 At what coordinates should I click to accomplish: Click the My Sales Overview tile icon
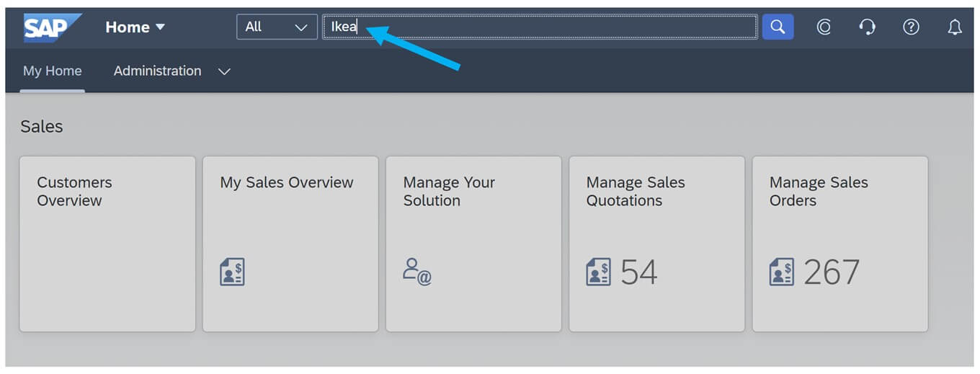pyautogui.click(x=232, y=272)
